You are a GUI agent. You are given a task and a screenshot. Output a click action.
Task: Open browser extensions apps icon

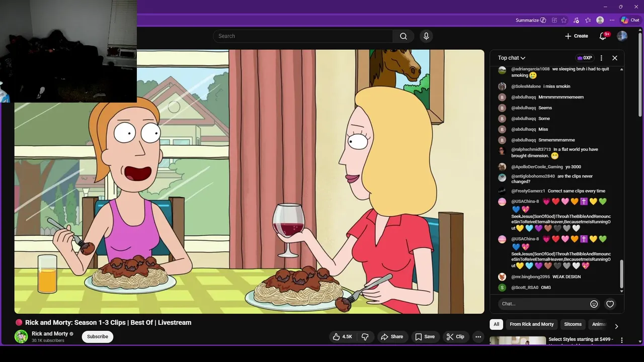(x=554, y=20)
